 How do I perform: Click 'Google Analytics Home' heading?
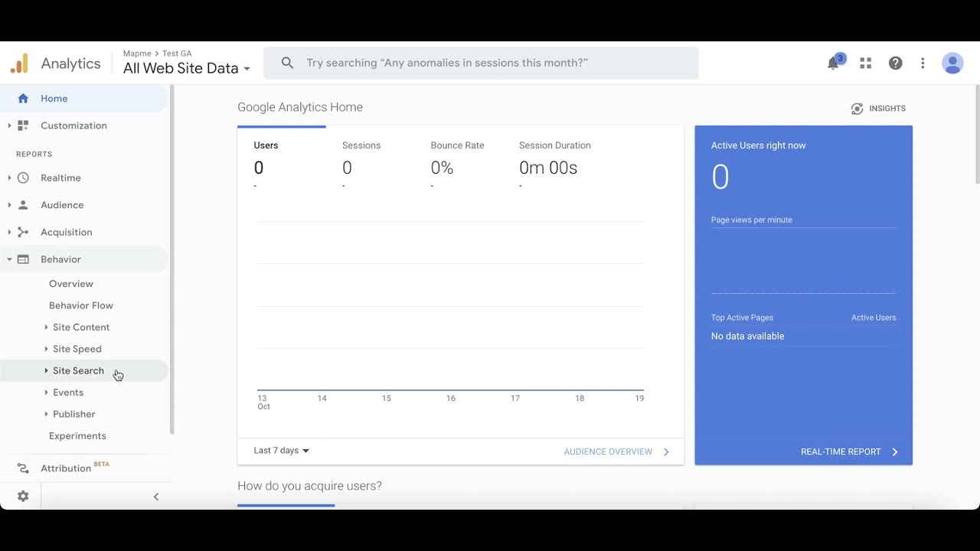pyautogui.click(x=300, y=107)
